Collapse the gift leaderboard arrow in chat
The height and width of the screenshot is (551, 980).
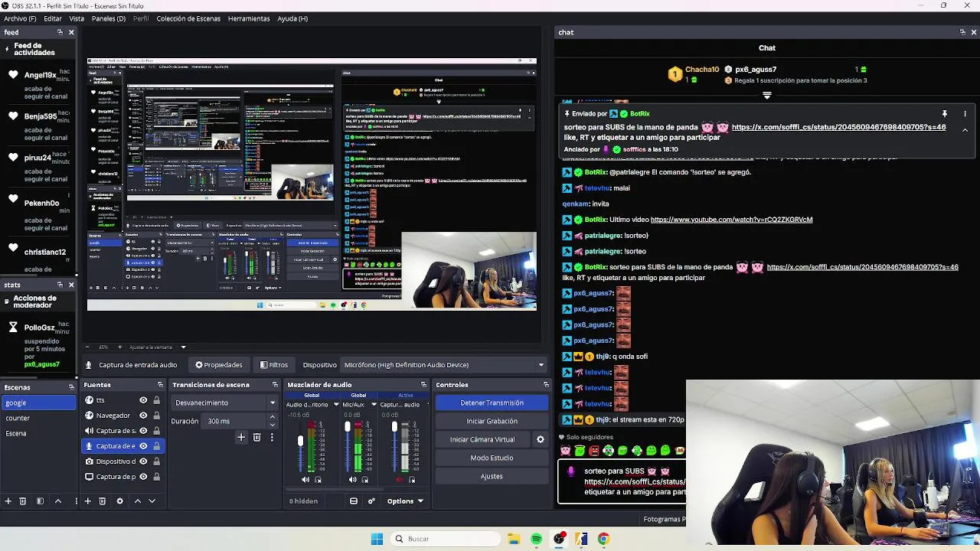[x=766, y=96]
